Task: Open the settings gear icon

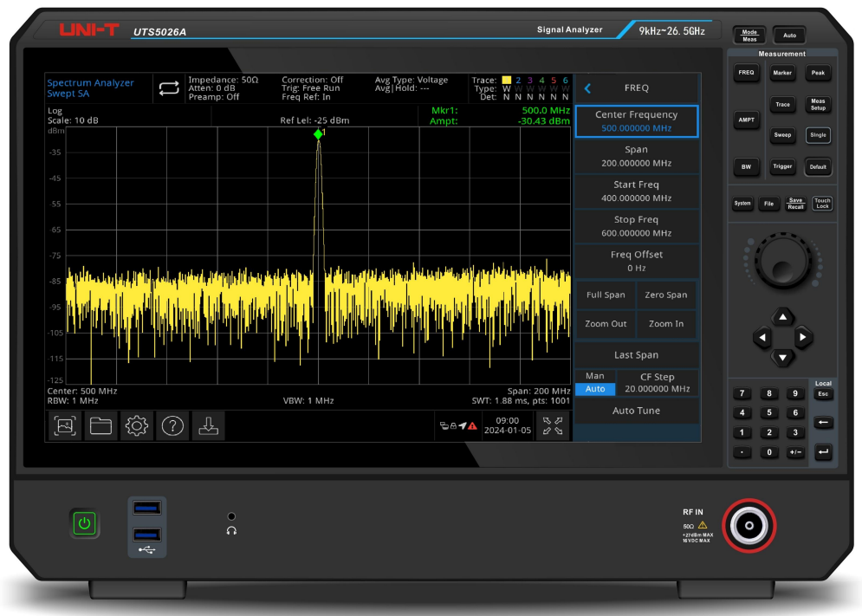Action: 137,425
